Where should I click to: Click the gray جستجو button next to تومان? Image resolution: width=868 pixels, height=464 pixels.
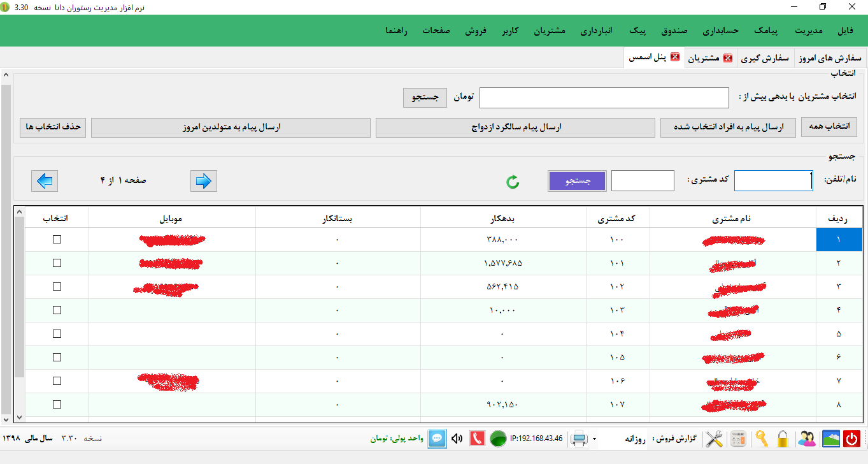point(426,98)
